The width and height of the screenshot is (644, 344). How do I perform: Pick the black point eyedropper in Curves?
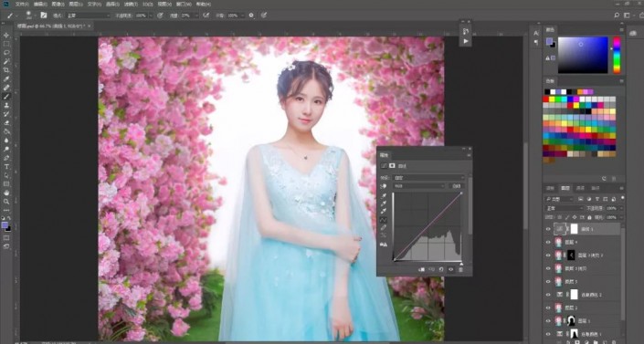[x=384, y=196]
